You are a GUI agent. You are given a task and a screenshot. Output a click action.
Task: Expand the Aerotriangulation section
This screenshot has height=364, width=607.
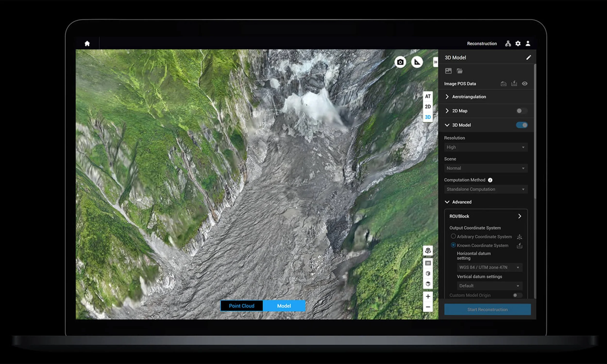click(x=469, y=97)
